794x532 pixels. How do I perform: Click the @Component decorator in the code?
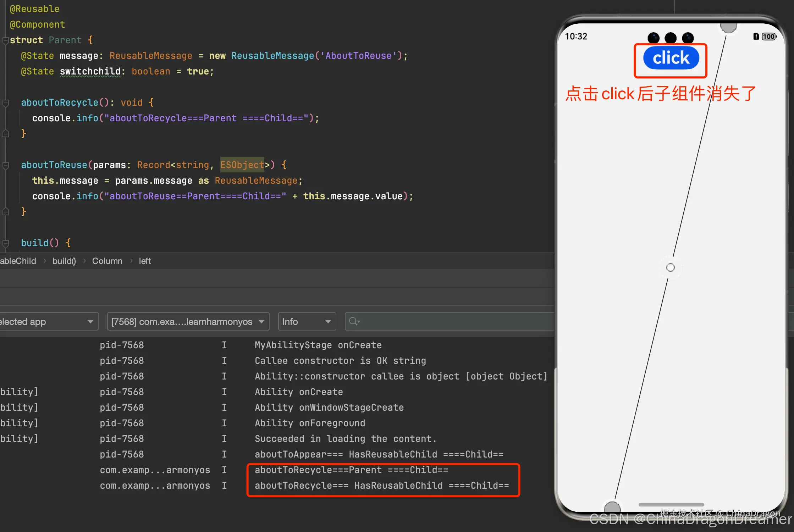(x=37, y=24)
